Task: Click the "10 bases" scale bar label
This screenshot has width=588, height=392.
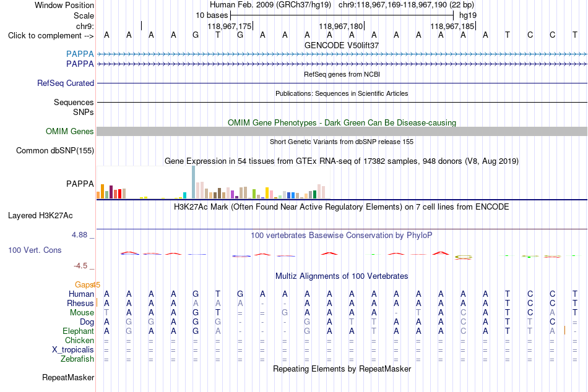Action: point(212,15)
